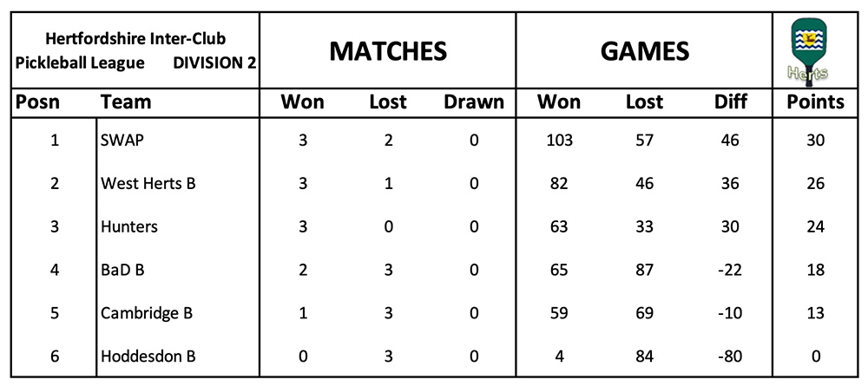Select the Cambridge B team name
Viewport: 868px width, 386px height.
[146, 313]
